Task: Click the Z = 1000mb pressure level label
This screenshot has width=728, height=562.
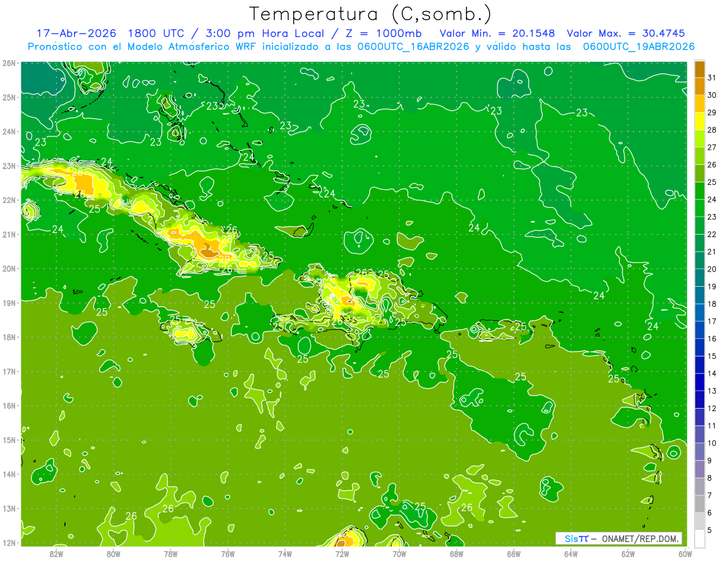Action: click(x=384, y=33)
